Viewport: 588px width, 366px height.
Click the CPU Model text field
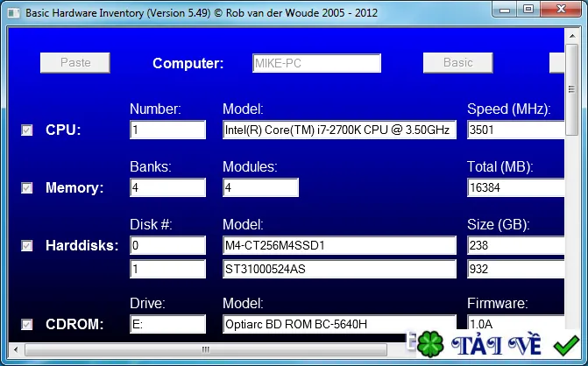tap(339, 130)
